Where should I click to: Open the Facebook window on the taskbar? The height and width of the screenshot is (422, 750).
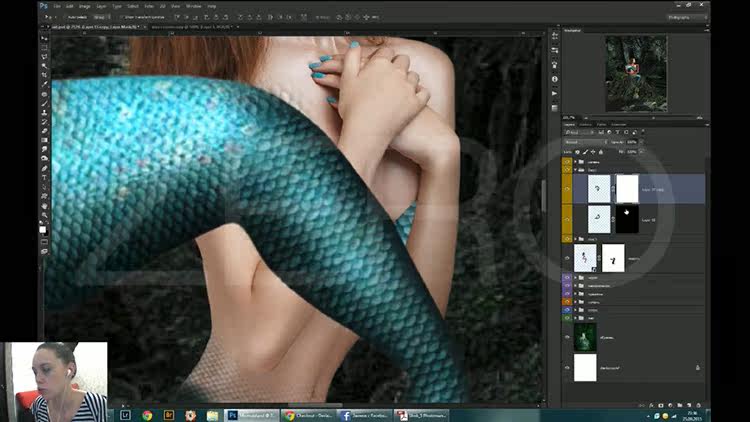[364, 414]
